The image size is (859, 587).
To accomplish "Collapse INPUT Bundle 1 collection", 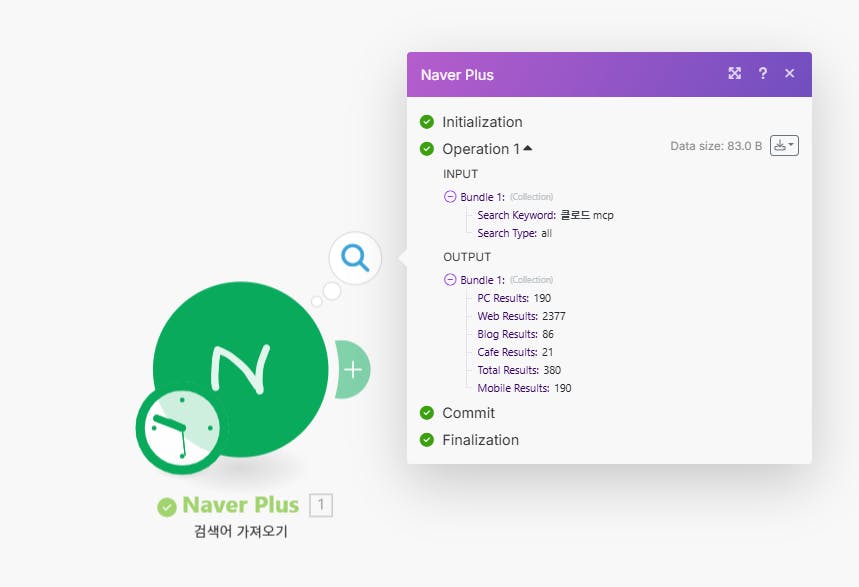I will [450, 197].
